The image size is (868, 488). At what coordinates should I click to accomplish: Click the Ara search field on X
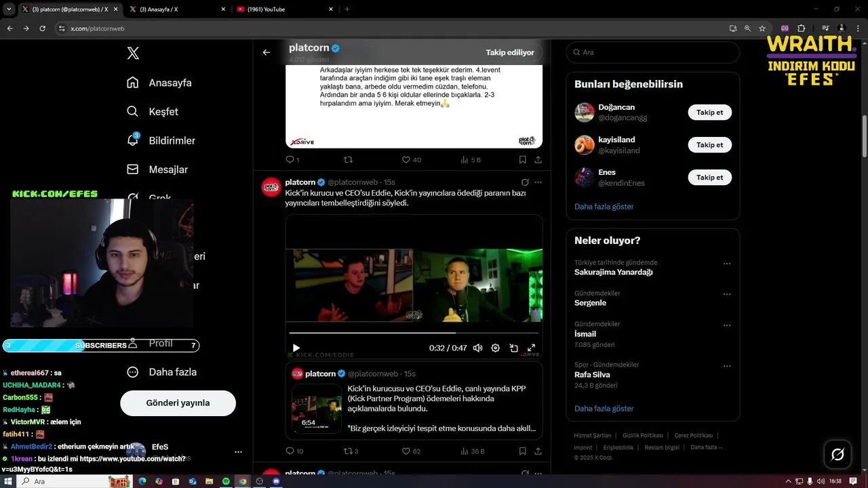(652, 52)
